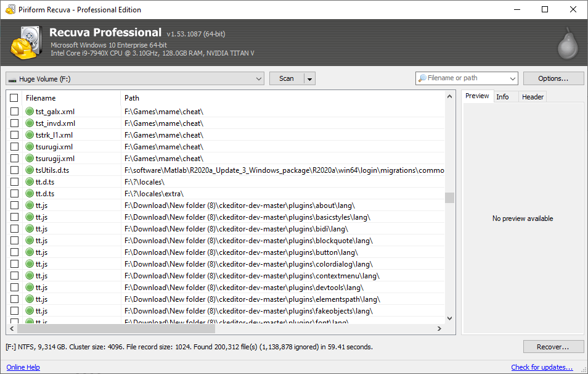Click status icon of tt.js in basicstyles\lang
The width and height of the screenshot is (588, 374).
click(x=30, y=217)
